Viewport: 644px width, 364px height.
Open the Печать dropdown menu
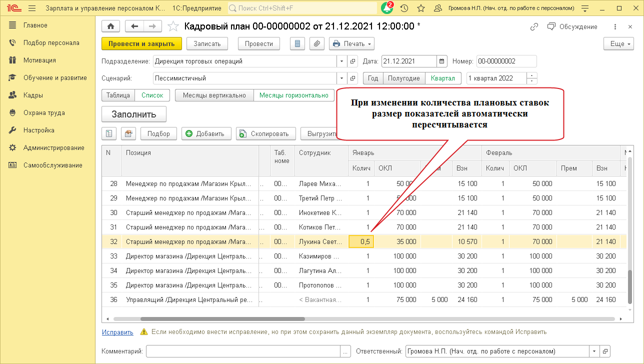(x=352, y=44)
